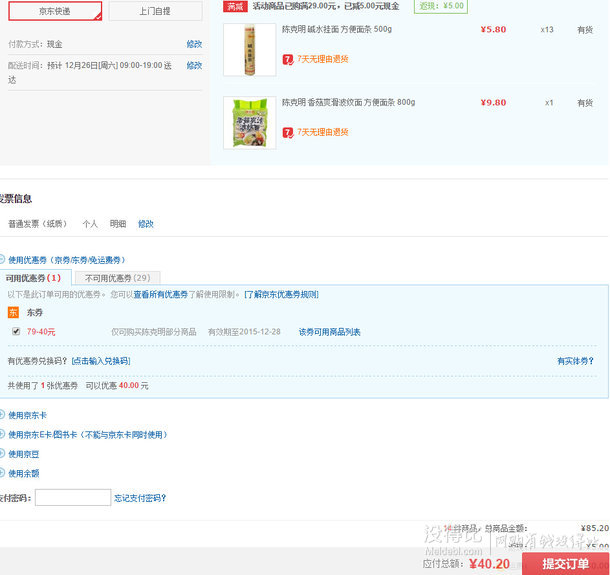The width and height of the screenshot is (610, 575).
Task: Uncheck the 79-40元 coupon checkbox
Action: click(x=16, y=331)
